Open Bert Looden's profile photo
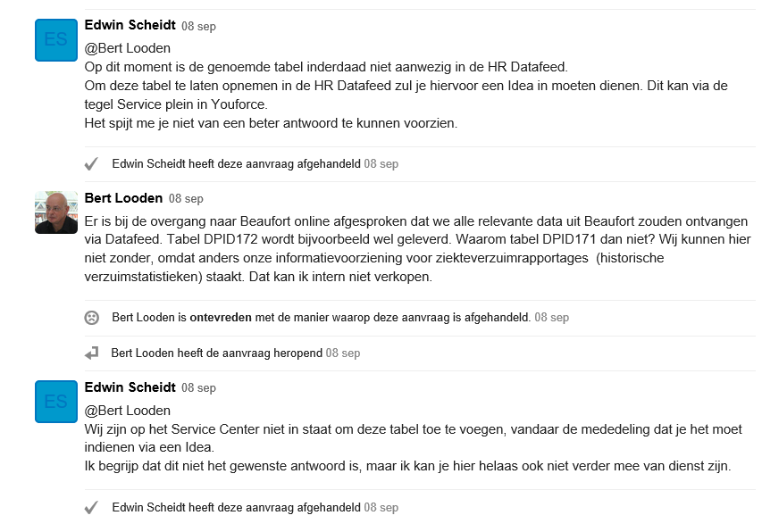 coord(56,212)
